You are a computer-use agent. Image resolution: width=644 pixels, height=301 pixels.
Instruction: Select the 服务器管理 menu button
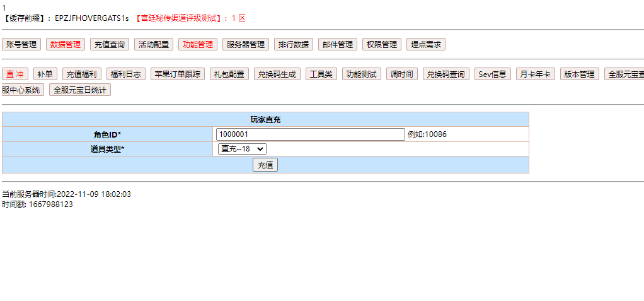(245, 45)
